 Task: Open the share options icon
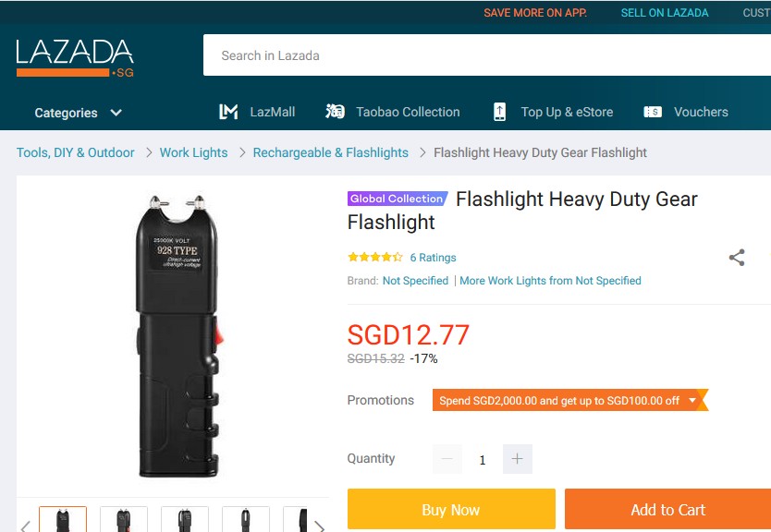737,257
